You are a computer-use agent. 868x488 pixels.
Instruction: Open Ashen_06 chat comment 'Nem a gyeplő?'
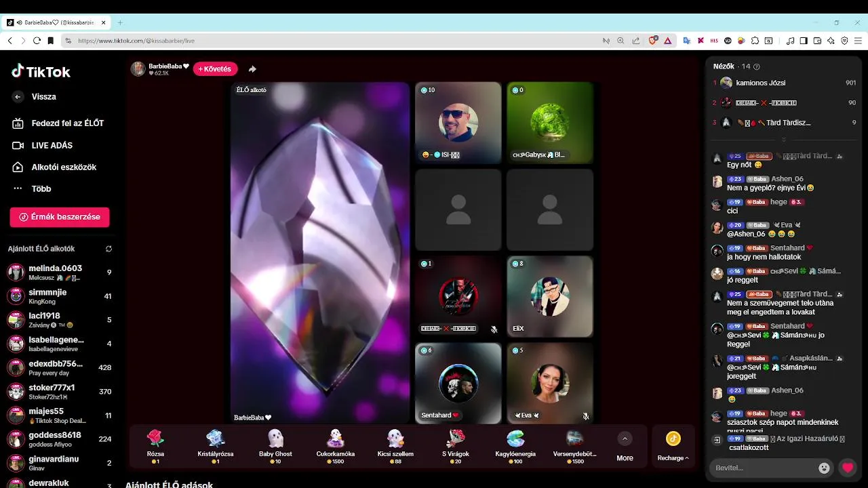(x=770, y=188)
